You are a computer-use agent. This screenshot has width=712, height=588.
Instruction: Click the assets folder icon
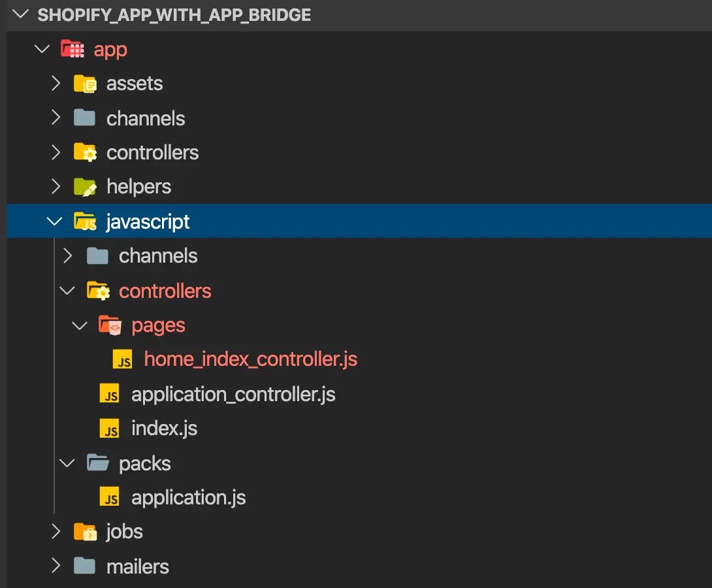coord(84,84)
